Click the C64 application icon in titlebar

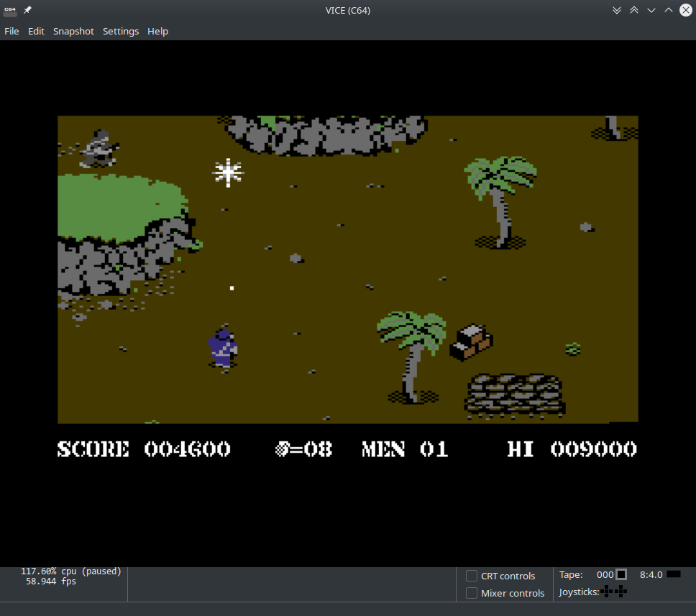pyautogui.click(x=10, y=10)
